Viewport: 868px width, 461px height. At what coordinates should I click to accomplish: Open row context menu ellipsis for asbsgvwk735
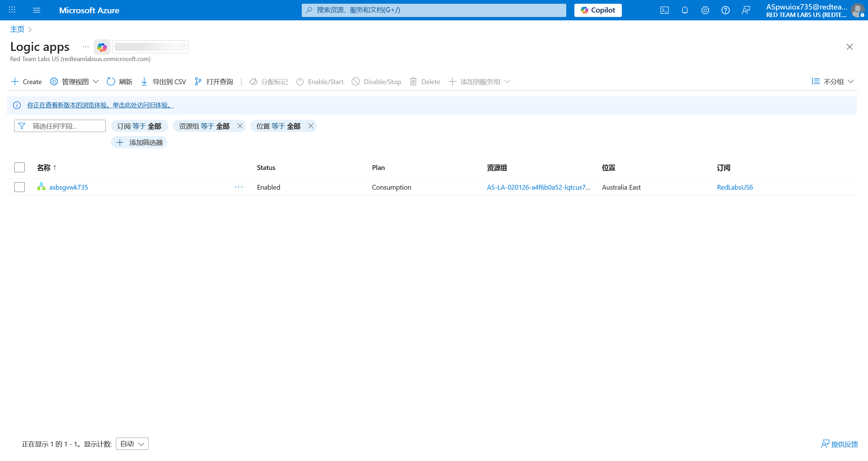click(x=239, y=187)
